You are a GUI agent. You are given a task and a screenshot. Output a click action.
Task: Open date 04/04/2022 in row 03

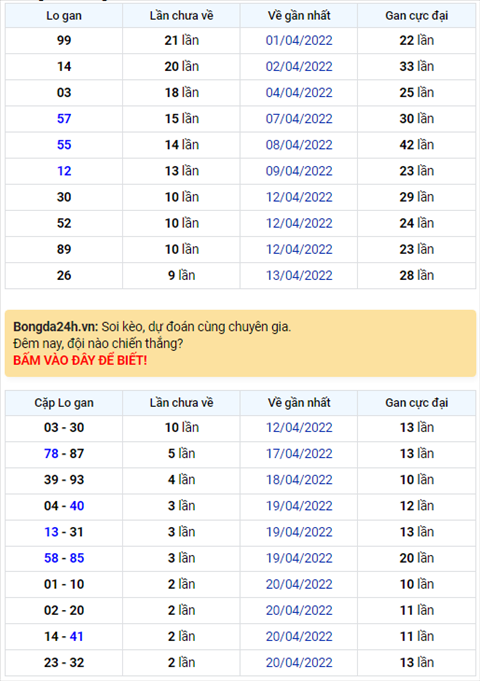[299, 93]
